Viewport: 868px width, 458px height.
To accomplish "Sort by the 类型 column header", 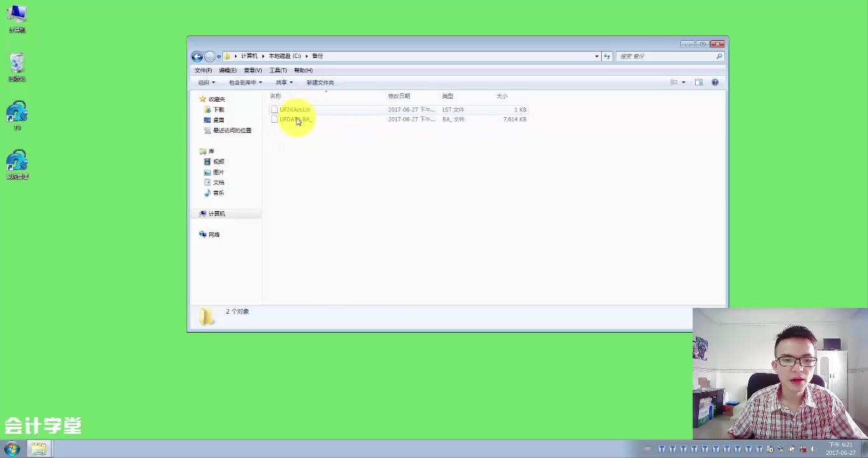I will (448, 96).
